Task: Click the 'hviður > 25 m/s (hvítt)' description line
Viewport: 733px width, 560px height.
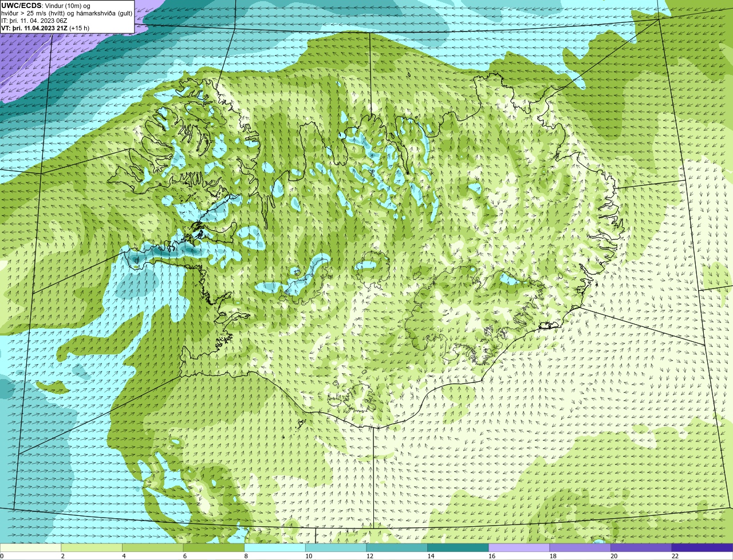Action: [x=66, y=13]
